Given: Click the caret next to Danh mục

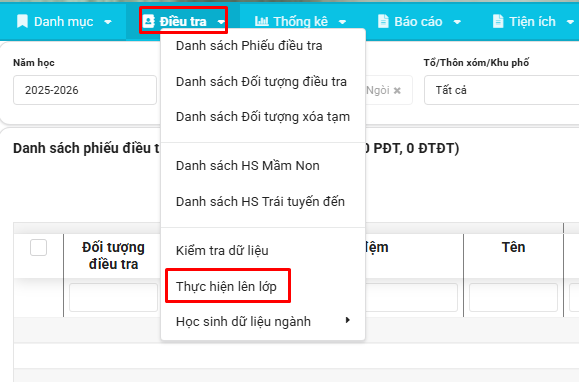Looking at the screenshot, I should (108, 22).
